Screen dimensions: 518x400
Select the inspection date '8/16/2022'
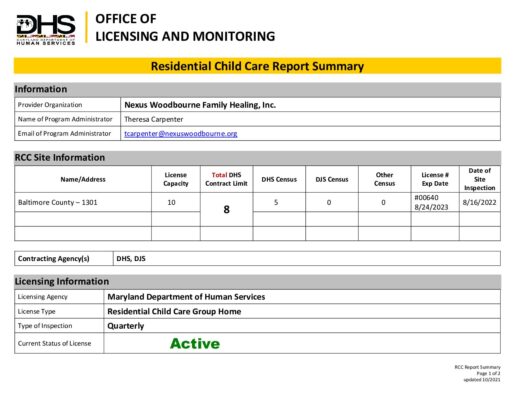click(x=479, y=202)
